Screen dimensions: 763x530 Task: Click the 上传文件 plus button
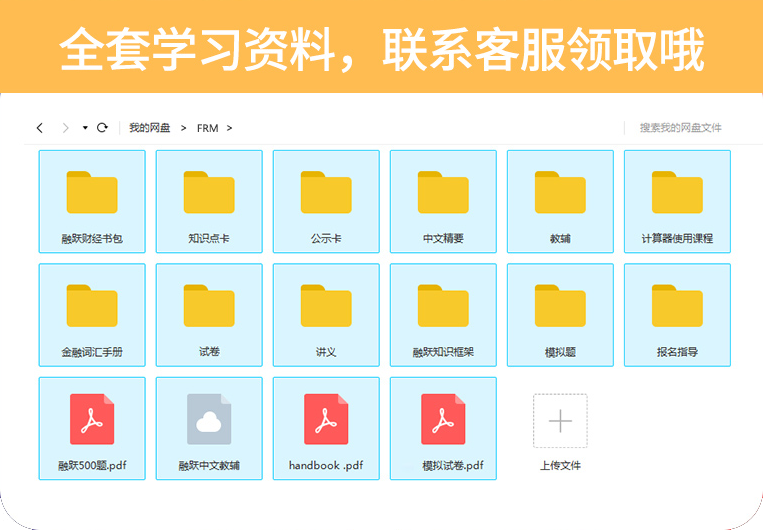pos(560,421)
